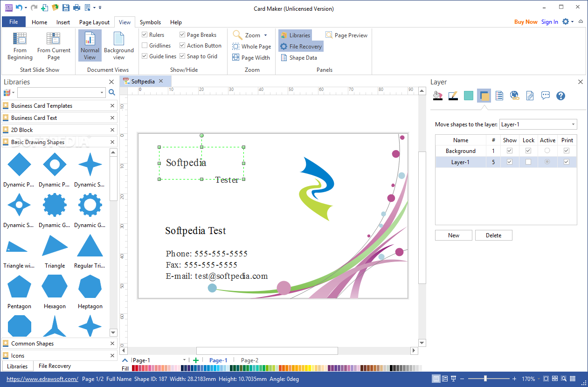Viewport: 588px width, 387px height.
Task: Click the status bar zoom slider
Action: [488, 379]
